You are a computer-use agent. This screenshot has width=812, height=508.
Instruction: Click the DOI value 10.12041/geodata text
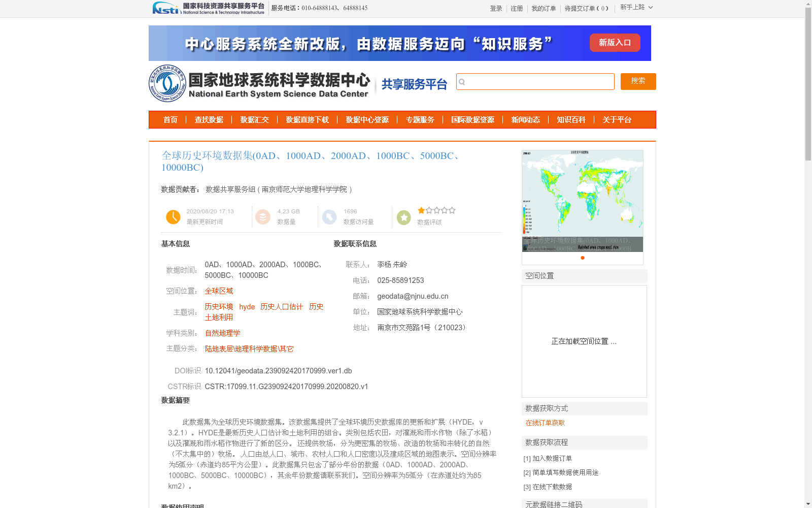pos(278,371)
